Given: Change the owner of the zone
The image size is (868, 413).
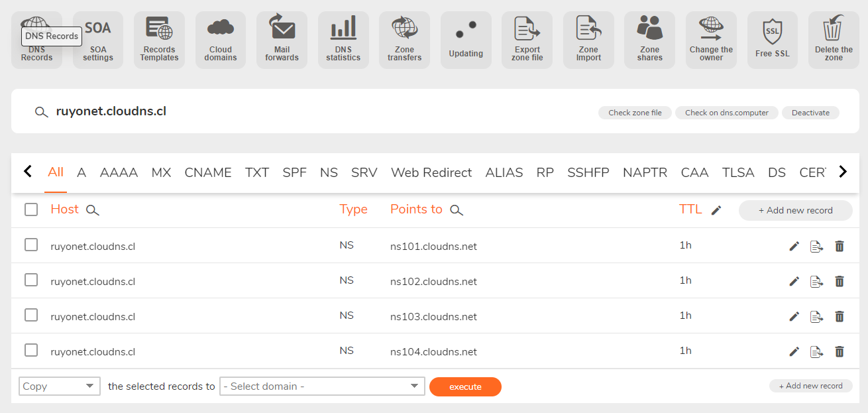Looking at the screenshot, I should coord(711,40).
